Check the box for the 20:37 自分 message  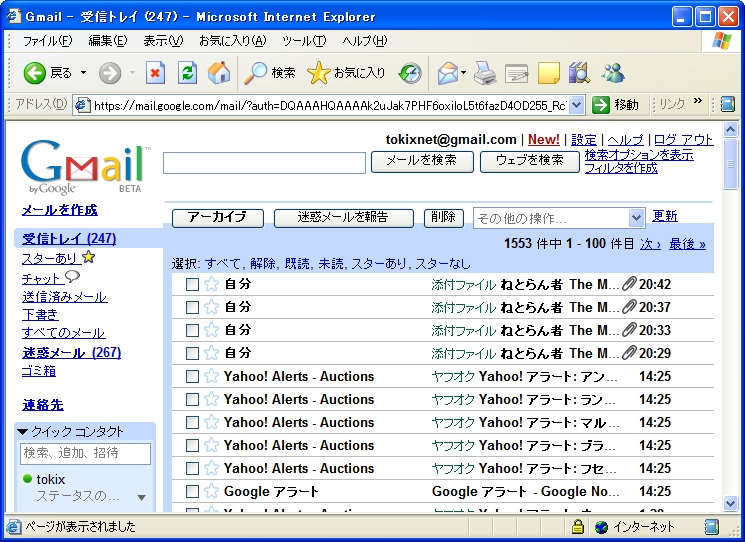192,307
